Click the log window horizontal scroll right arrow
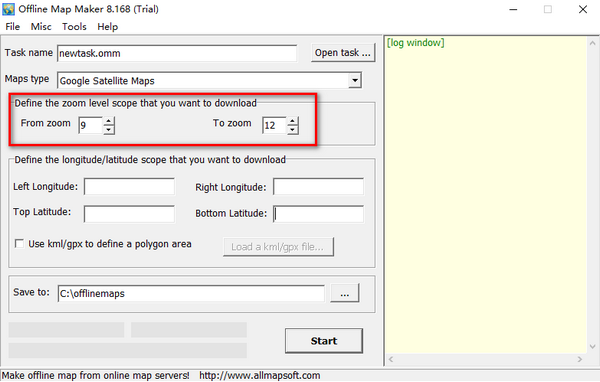This screenshot has width=600, height=382. [x=580, y=359]
